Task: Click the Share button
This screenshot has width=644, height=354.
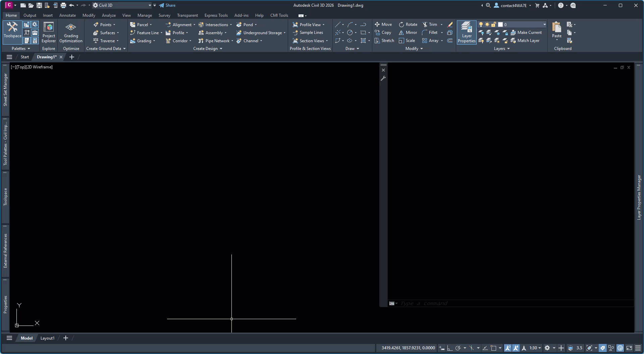Action: 167,5
